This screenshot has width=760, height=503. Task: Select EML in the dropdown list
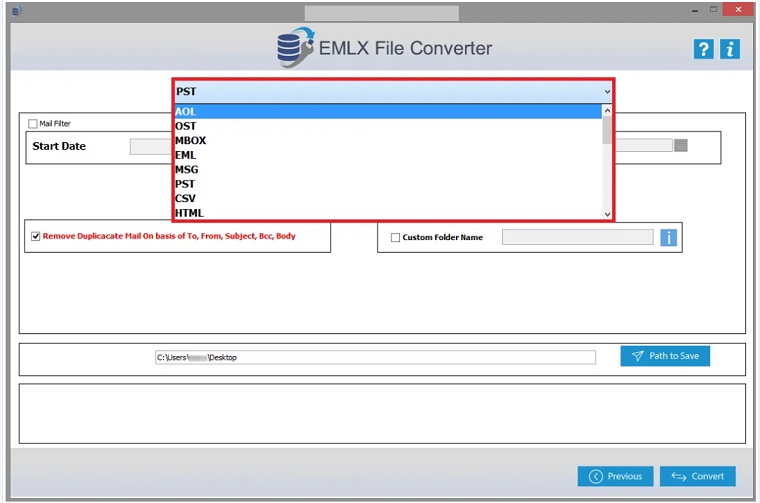388,155
